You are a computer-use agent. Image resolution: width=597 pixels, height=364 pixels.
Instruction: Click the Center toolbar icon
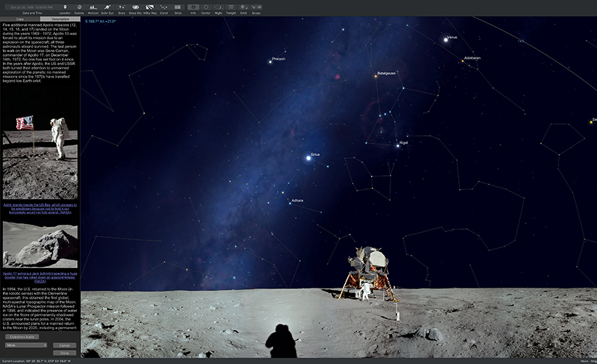(206, 7)
